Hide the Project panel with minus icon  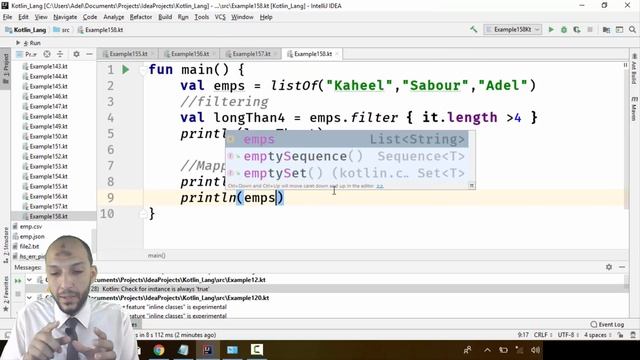89,54
